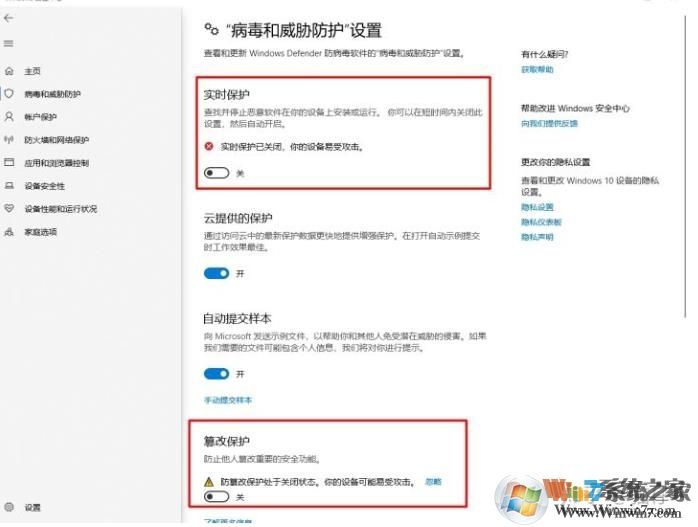Click the vertical scrollbar on the right
This screenshot has height=527, width=698.
pos(686,166)
